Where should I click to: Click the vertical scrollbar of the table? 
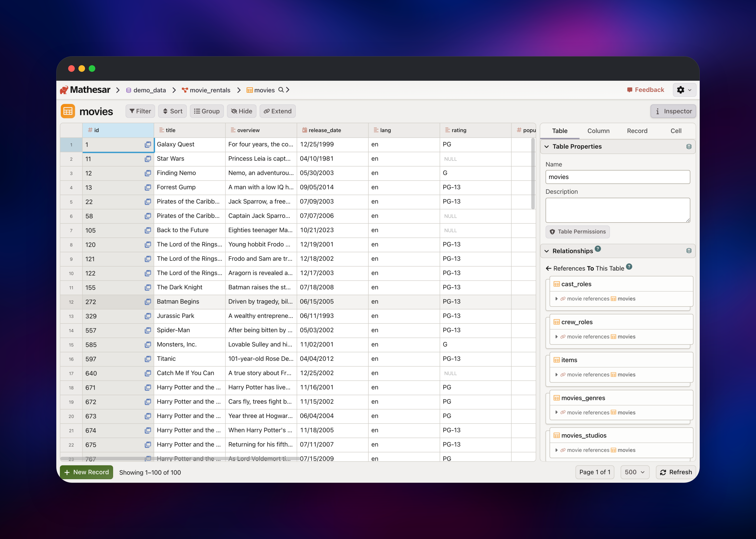pyautogui.click(x=533, y=174)
